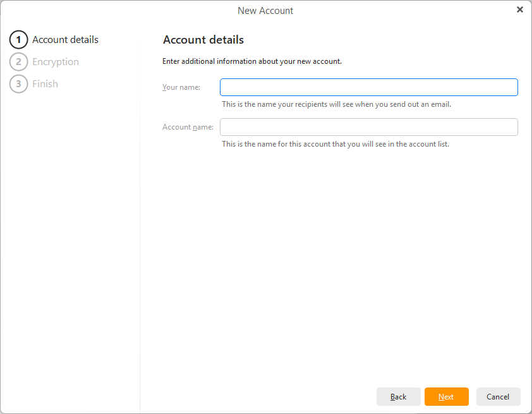Click the "Your name:" field label
532x414 pixels.
click(181, 87)
